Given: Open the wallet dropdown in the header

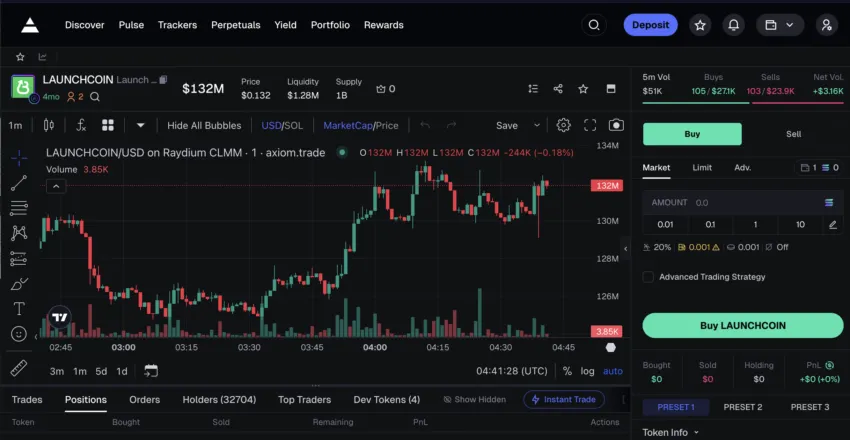Looking at the screenshot, I should [x=780, y=25].
